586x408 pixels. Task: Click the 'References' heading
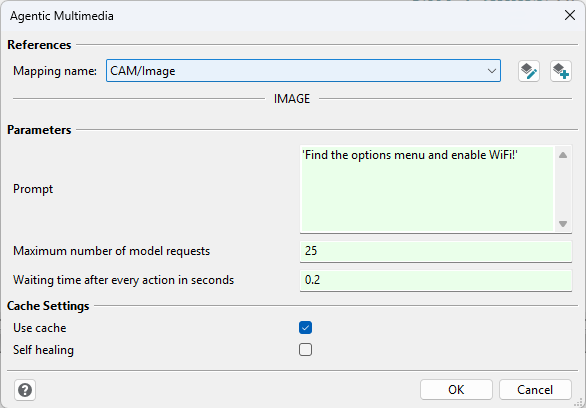point(39,45)
